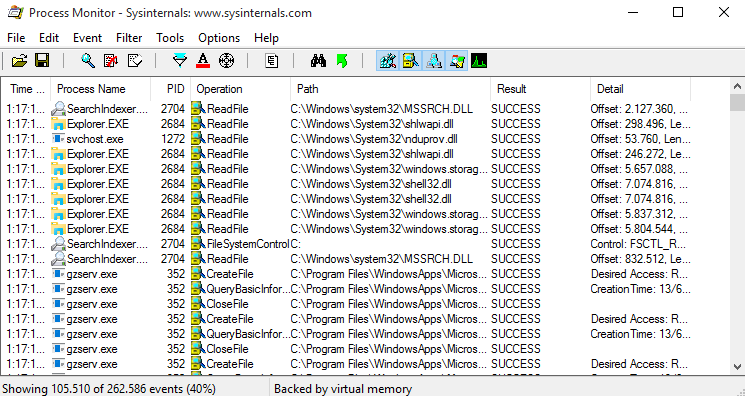Click the Offset: 53.760 detail cell

point(640,139)
